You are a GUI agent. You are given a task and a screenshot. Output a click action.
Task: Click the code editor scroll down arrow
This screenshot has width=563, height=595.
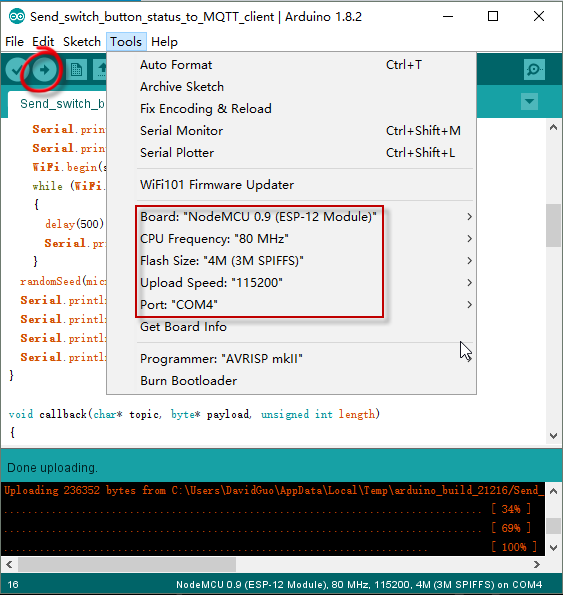click(553, 436)
